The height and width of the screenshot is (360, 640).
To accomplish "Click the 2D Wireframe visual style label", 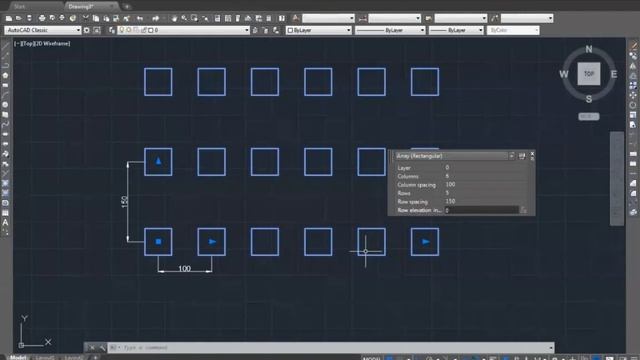I will point(54,43).
